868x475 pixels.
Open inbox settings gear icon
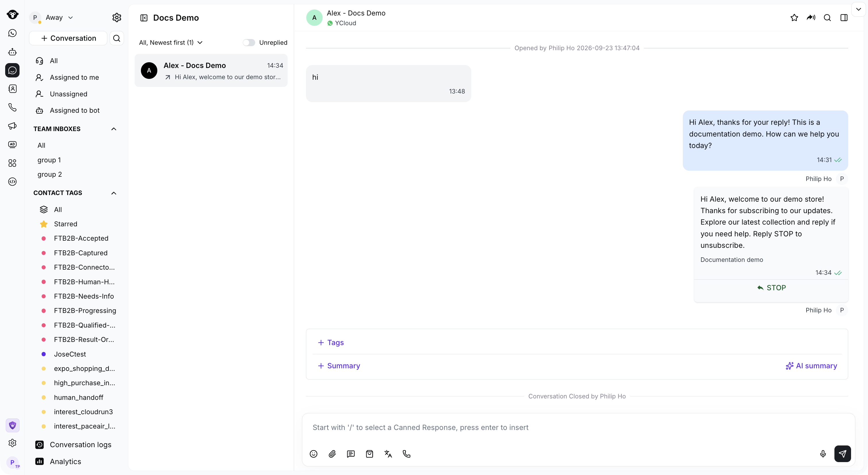pos(117,17)
